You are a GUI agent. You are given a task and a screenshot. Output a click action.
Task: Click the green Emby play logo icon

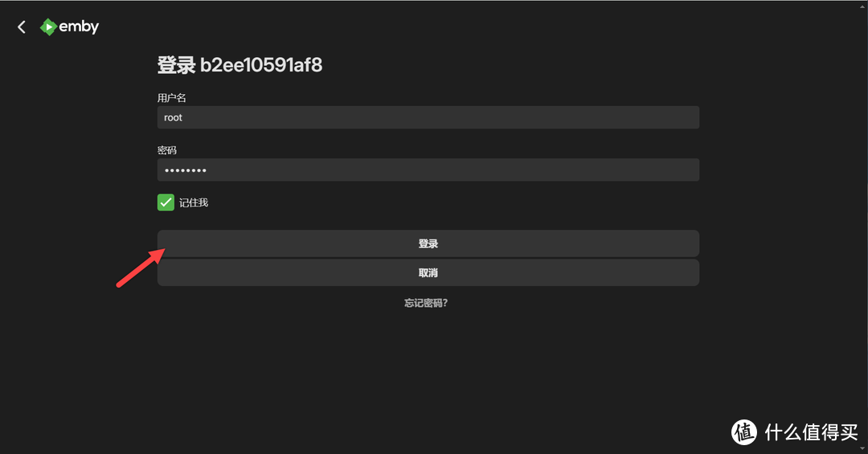point(48,27)
